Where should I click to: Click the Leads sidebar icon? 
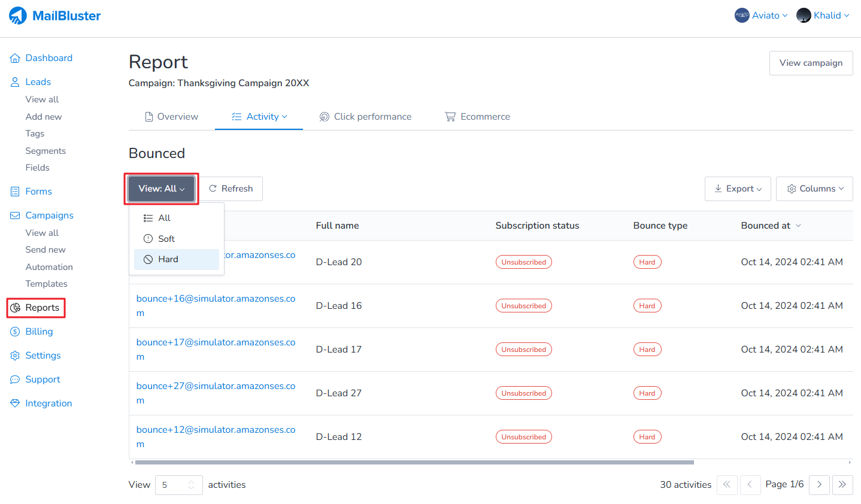click(14, 81)
